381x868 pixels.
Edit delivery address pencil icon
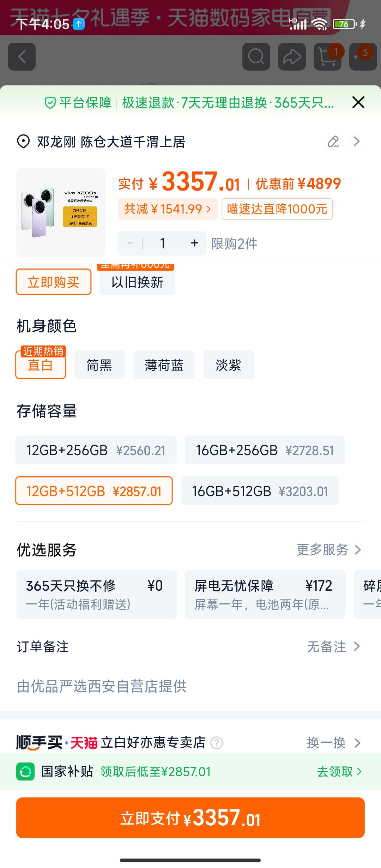(x=333, y=141)
